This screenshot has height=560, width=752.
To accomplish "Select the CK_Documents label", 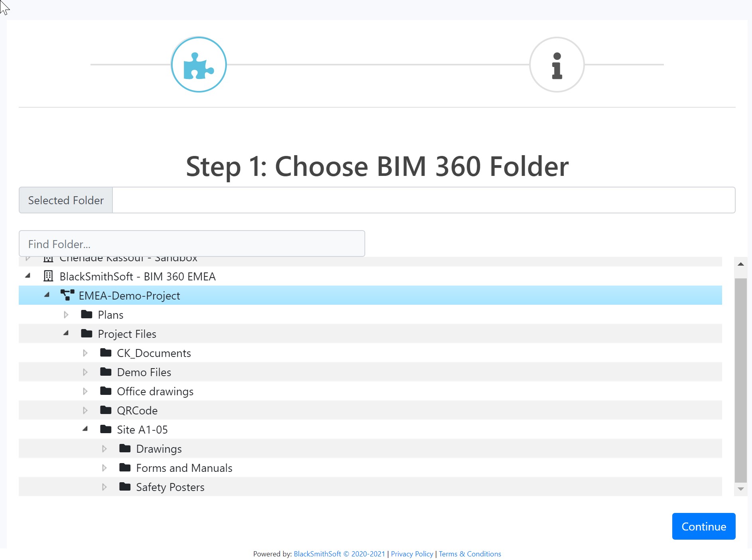I will (x=154, y=353).
